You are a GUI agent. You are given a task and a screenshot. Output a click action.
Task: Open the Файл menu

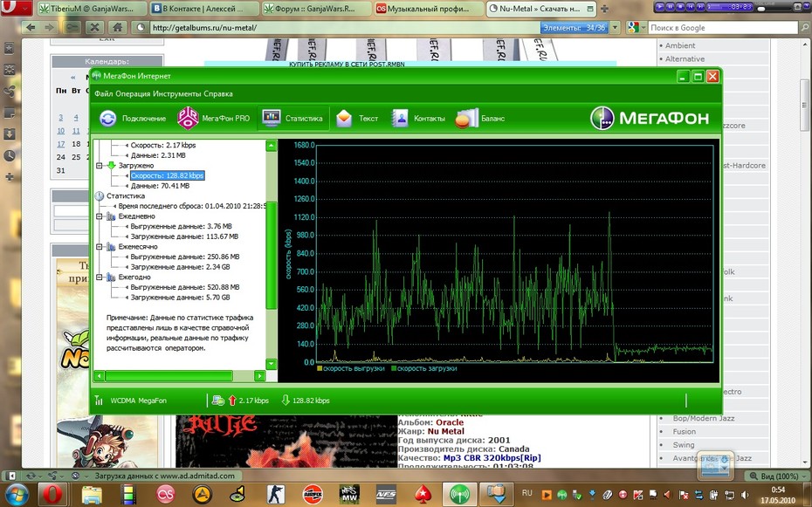(104, 93)
